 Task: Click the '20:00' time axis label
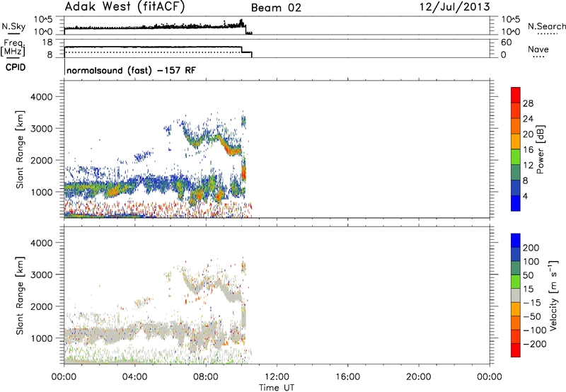tap(419, 377)
